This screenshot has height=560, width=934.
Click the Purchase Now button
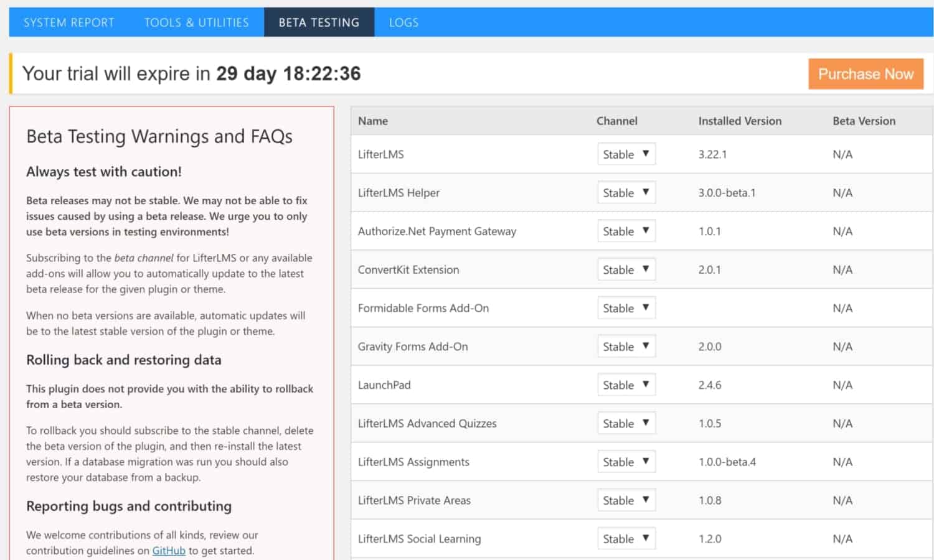click(x=866, y=74)
